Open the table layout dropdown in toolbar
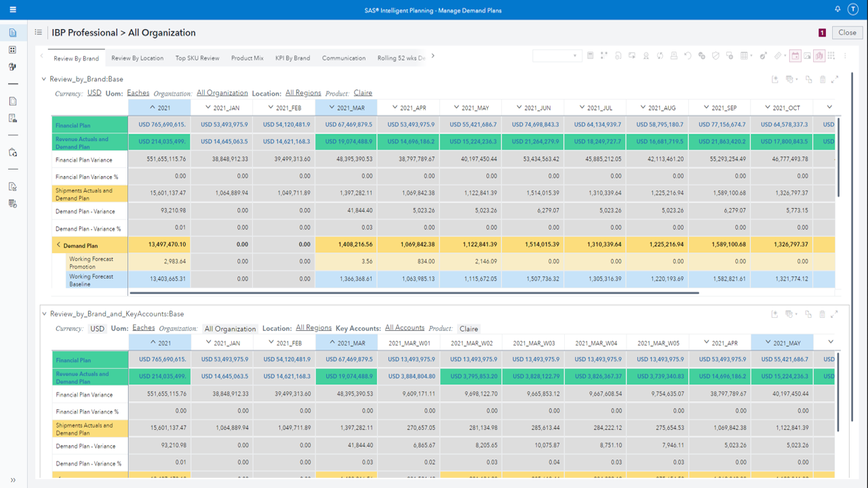 [x=746, y=56]
